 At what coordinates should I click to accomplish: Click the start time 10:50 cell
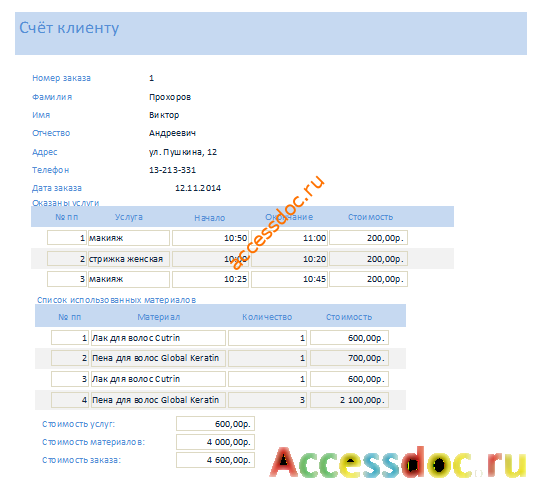pos(210,238)
